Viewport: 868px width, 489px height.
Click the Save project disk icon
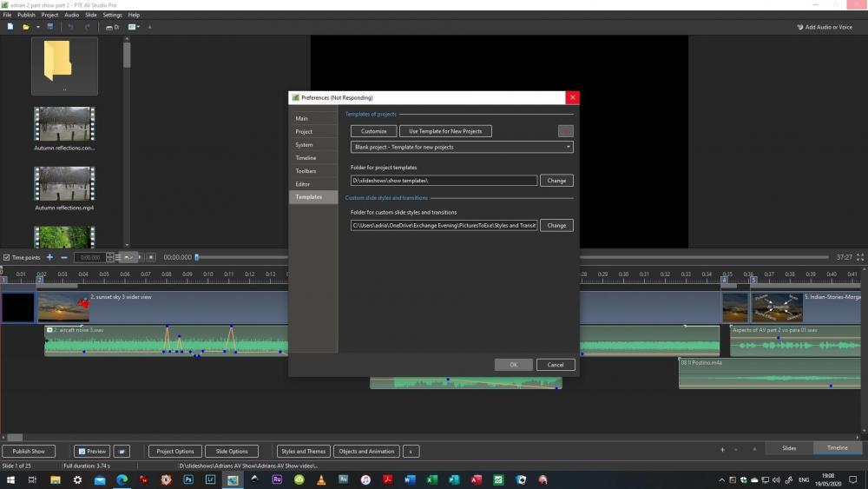pos(50,27)
